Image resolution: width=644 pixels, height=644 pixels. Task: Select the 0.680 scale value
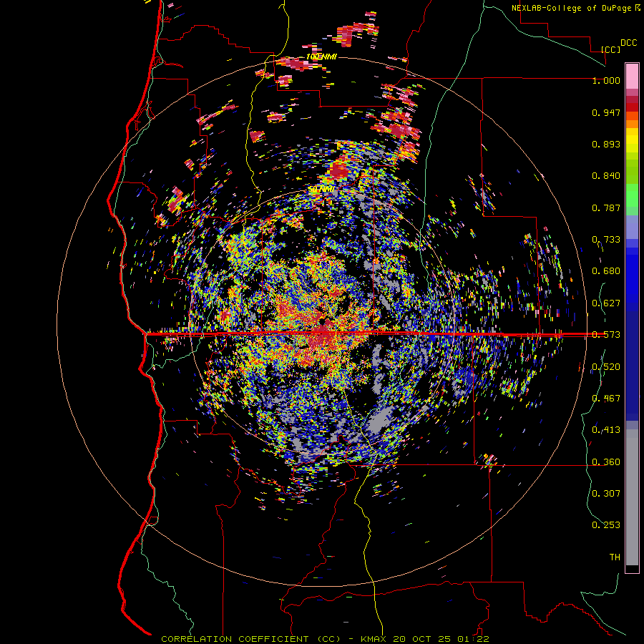606,271
